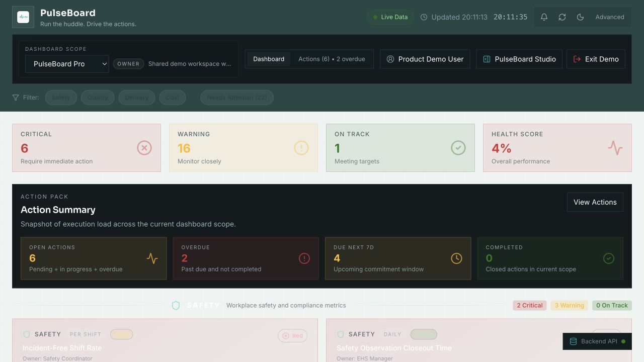Click the Red status pill
Screen dimensions: 644x362
pos(292,336)
